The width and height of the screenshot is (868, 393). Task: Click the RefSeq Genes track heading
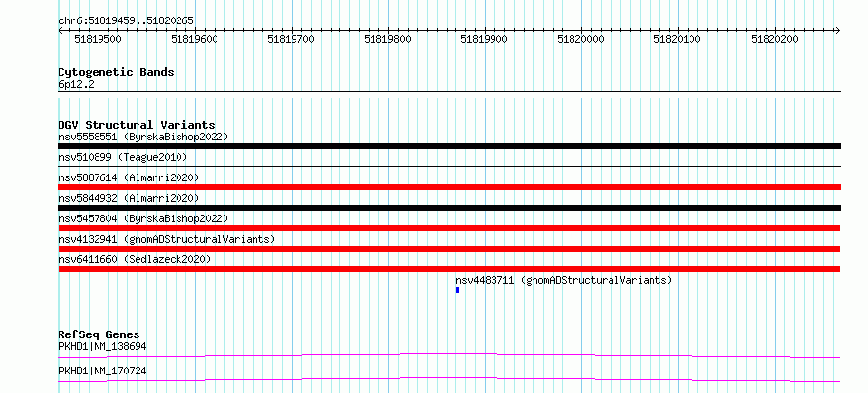coord(99,334)
